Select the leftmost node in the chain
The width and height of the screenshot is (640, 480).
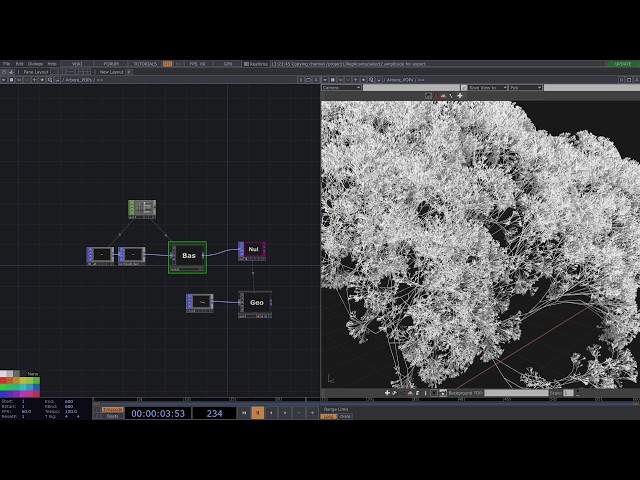coord(100,256)
